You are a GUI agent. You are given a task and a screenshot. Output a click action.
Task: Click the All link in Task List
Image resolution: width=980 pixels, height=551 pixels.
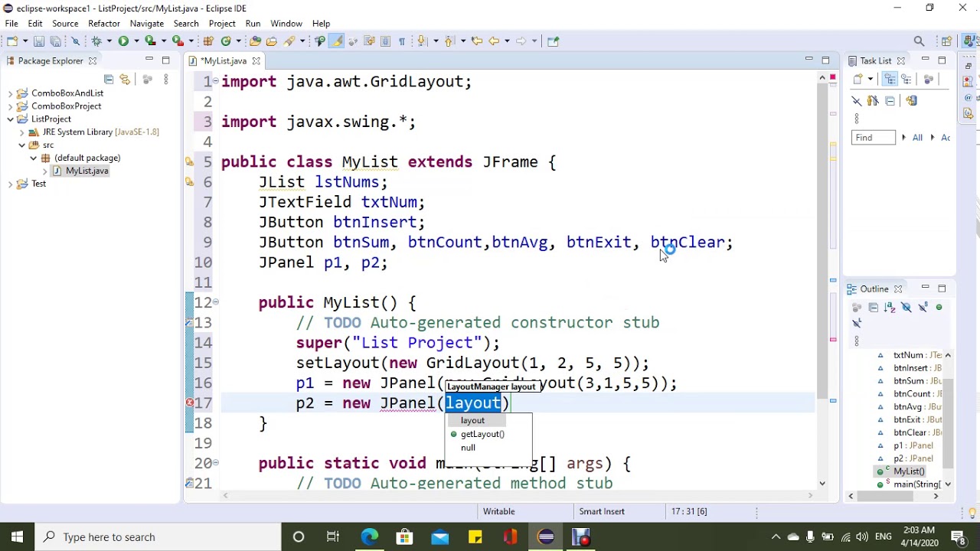(x=917, y=138)
